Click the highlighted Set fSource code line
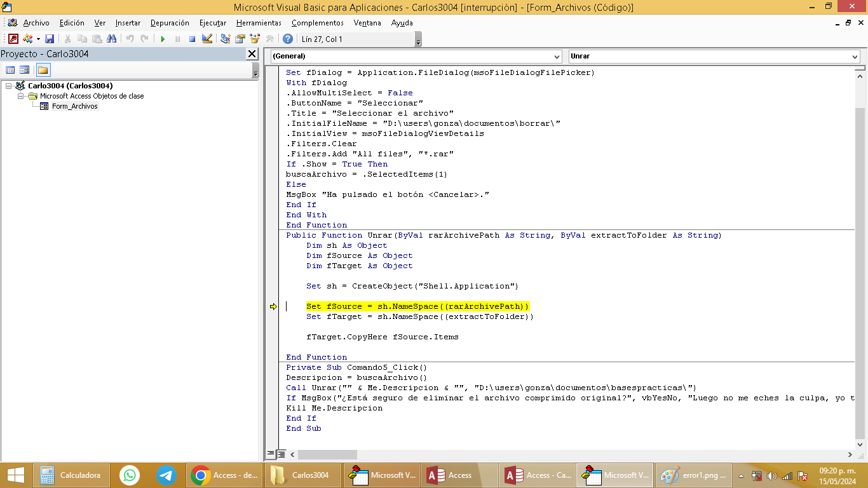Screen dimensions: 868x488 point(417,306)
